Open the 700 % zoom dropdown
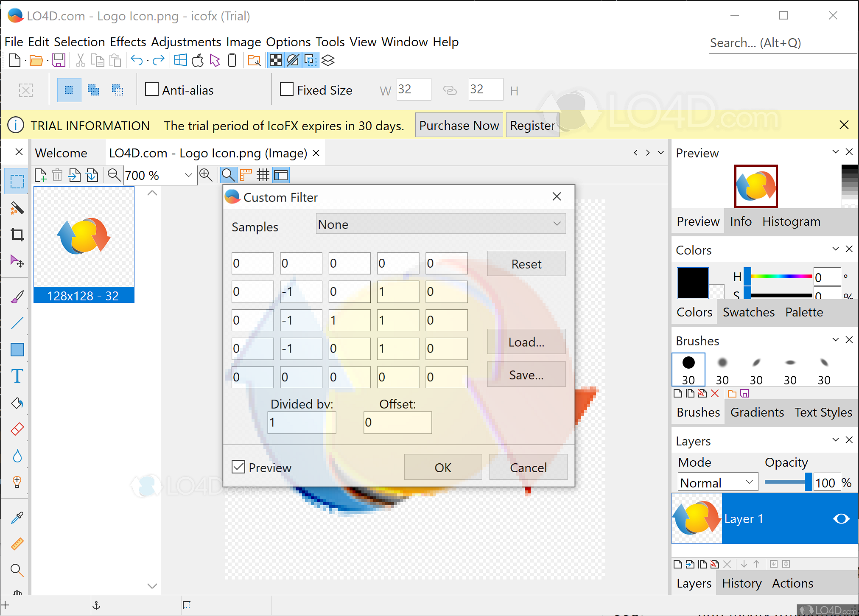The image size is (859, 616). pos(188,175)
